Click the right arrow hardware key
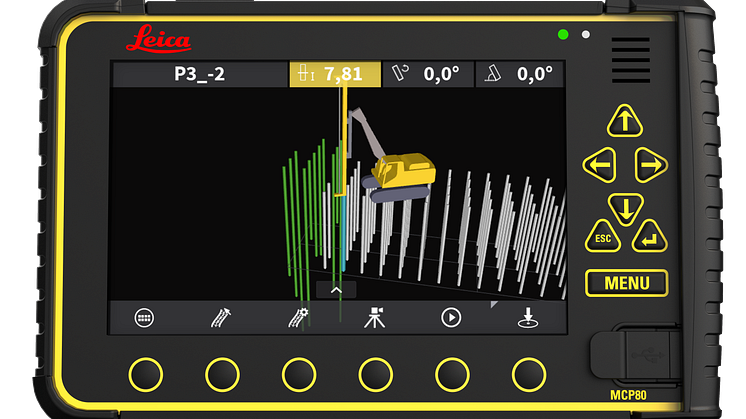The height and width of the screenshot is (419, 746). tap(651, 165)
